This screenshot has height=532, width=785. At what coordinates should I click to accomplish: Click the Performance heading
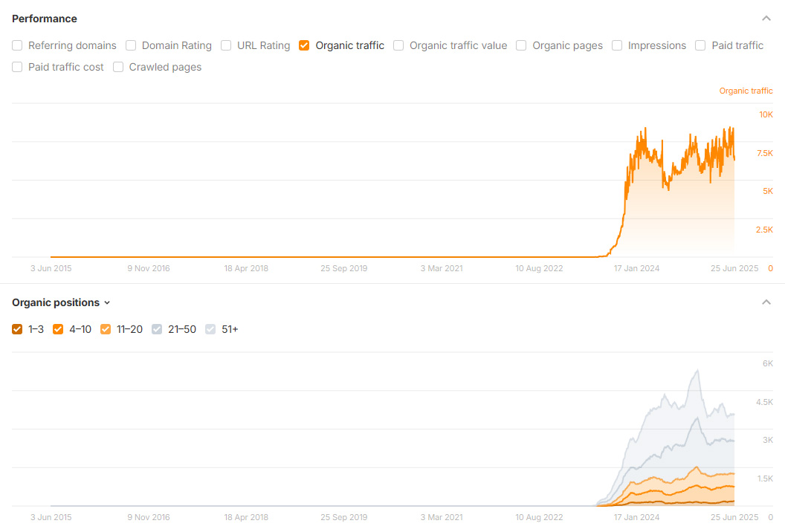pyautogui.click(x=45, y=19)
